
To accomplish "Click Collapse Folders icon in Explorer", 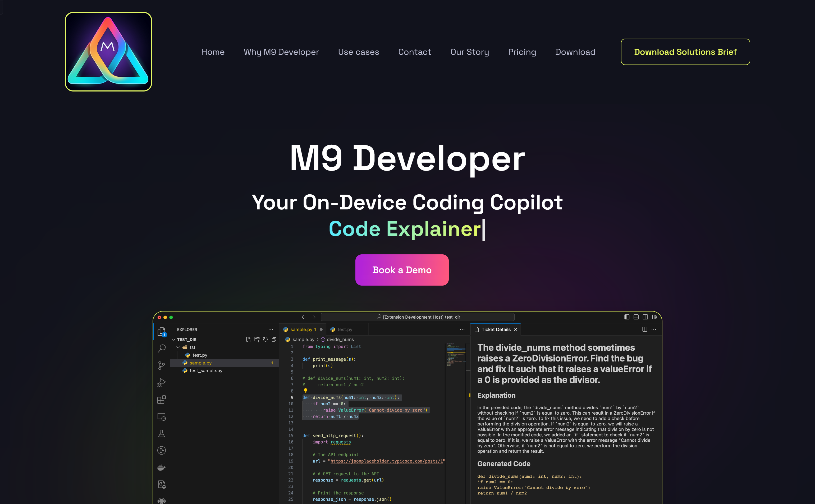I will (x=274, y=339).
